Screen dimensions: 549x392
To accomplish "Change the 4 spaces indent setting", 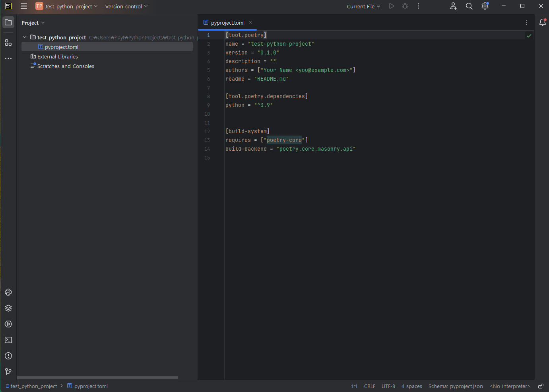I will click(412, 386).
